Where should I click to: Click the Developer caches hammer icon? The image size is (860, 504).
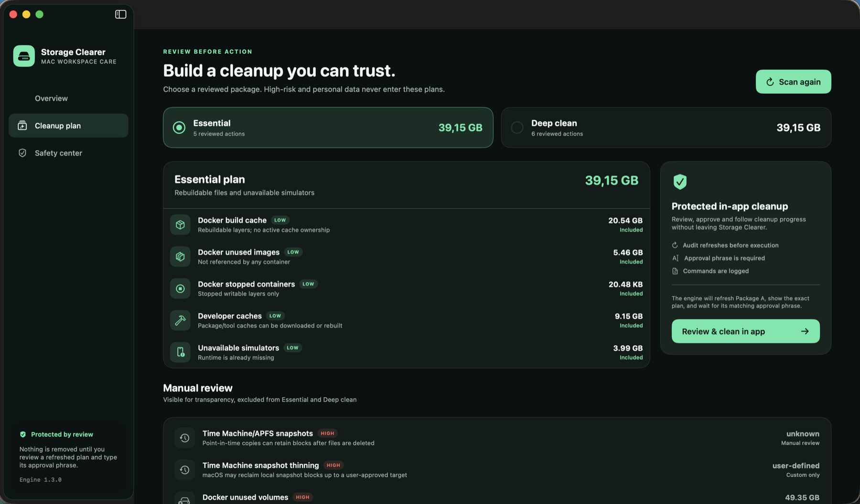[180, 321]
